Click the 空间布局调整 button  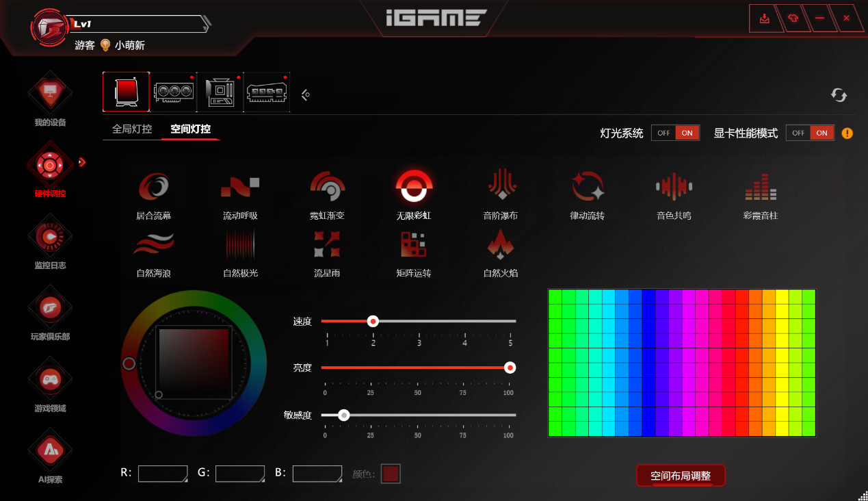coord(680,476)
